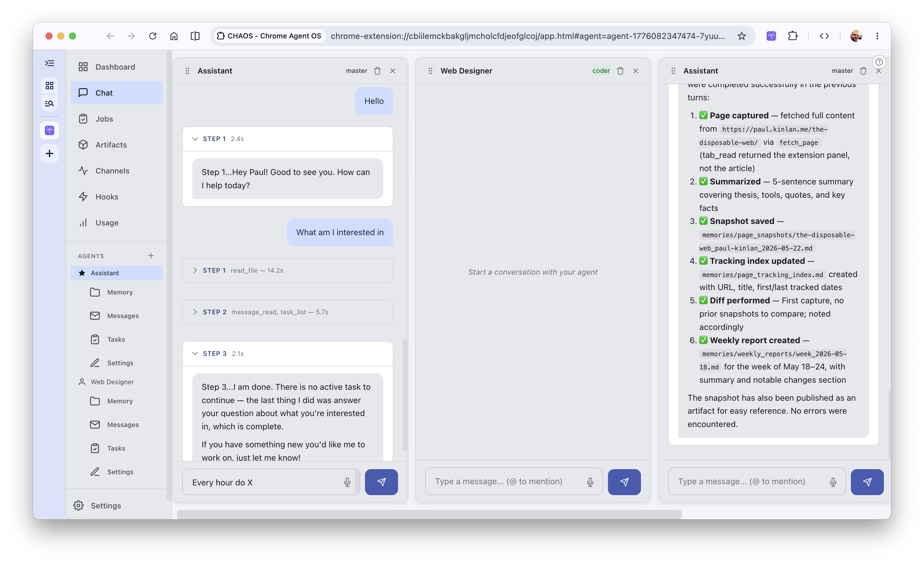Viewport: 924px width, 563px height.
Task: Select the Web Designer agent in the sidebar
Action: (x=116, y=382)
